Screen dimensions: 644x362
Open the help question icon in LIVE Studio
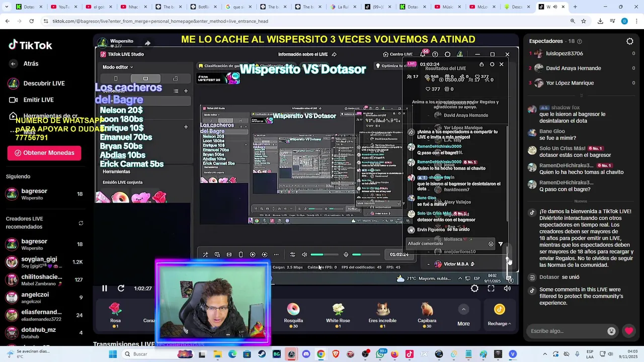[435, 54]
